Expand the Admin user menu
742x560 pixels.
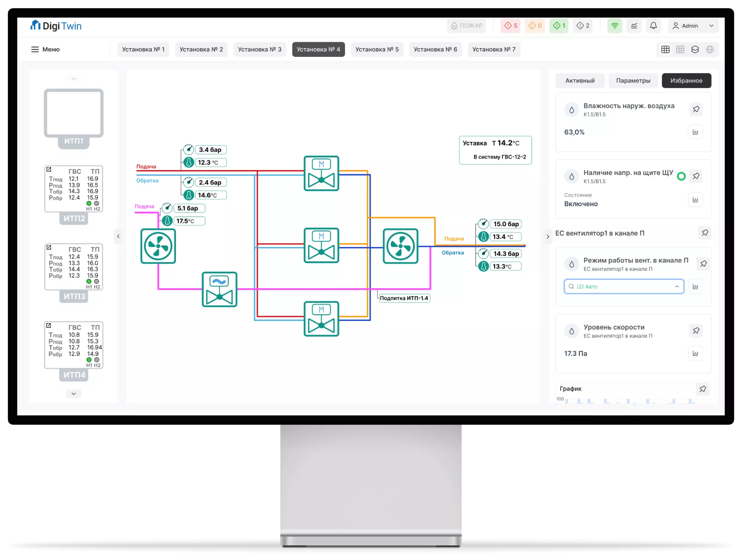click(693, 26)
